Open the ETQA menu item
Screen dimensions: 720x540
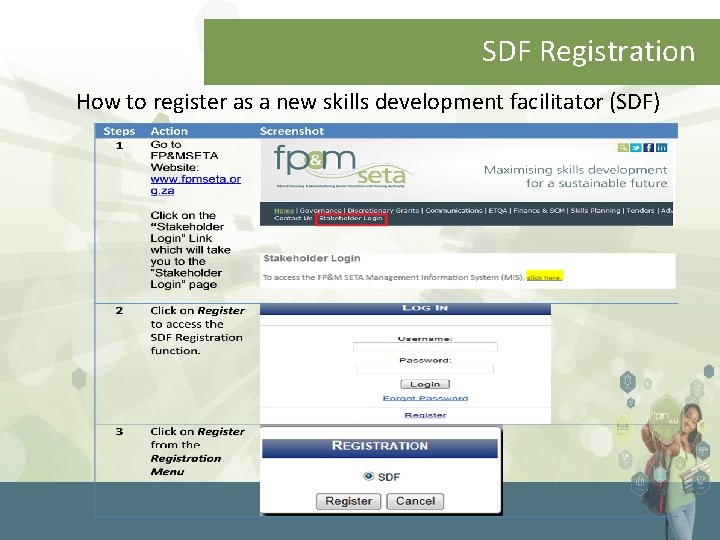pyautogui.click(x=498, y=210)
